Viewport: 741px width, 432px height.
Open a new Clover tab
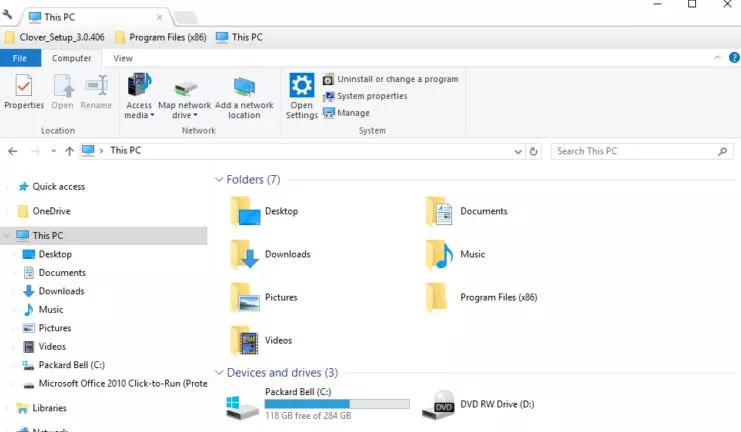click(185, 18)
